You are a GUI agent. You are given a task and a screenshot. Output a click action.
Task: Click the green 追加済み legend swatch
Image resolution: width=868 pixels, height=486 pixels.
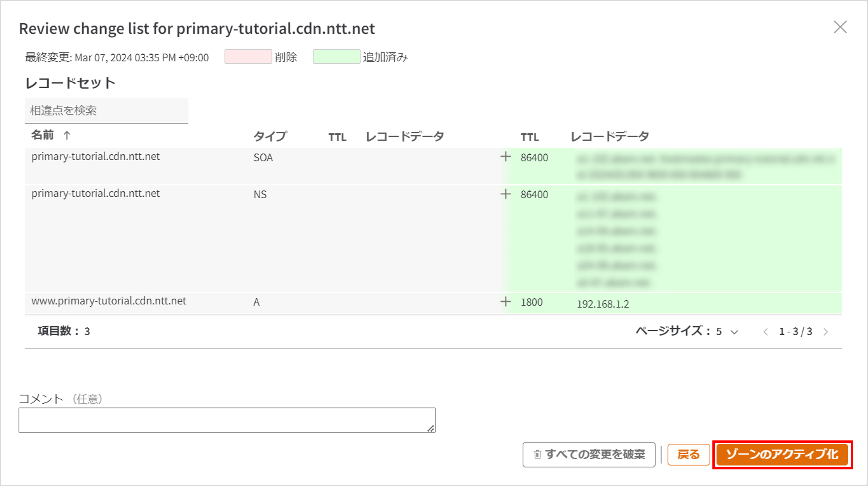[x=336, y=56]
